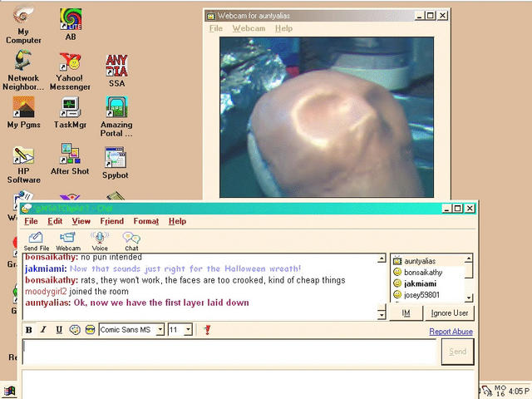Open Webcam menu in Webcam window
This screenshot has height=399, width=532.
click(x=249, y=28)
